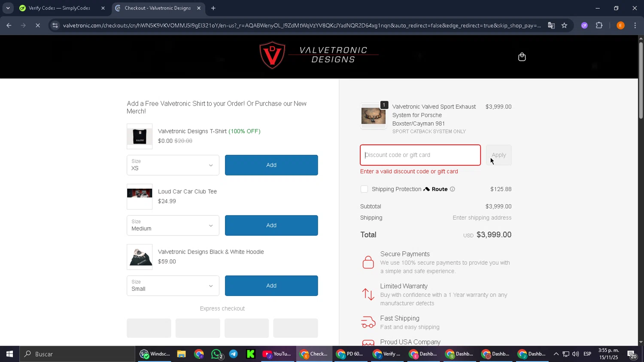Click the Route info circle icon
644x362 pixels.
pyautogui.click(x=452, y=189)
